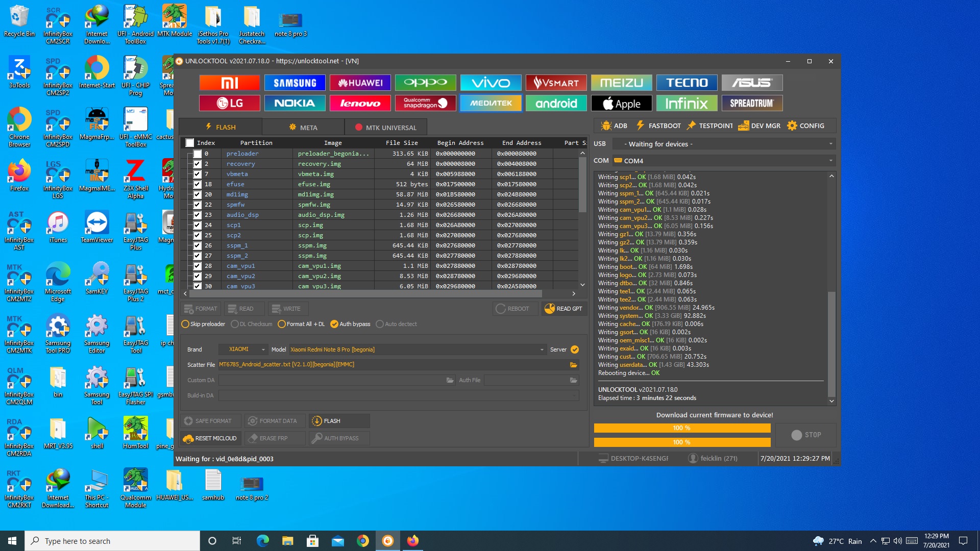
Task: Select the Samsung brand logo
Action: point(295,83)
